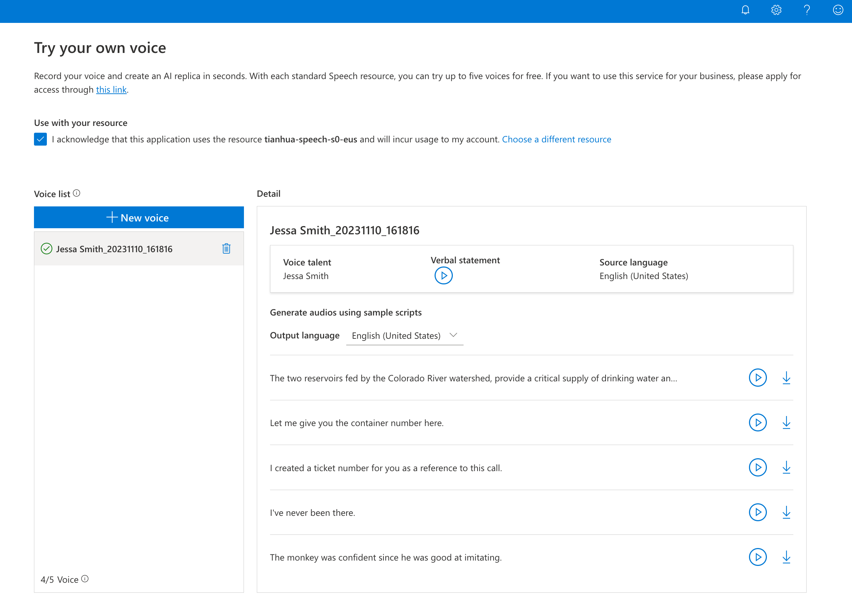Download the container number audio
The width and height of the screenshot is (852, 616).
click(x=786, y=422)
